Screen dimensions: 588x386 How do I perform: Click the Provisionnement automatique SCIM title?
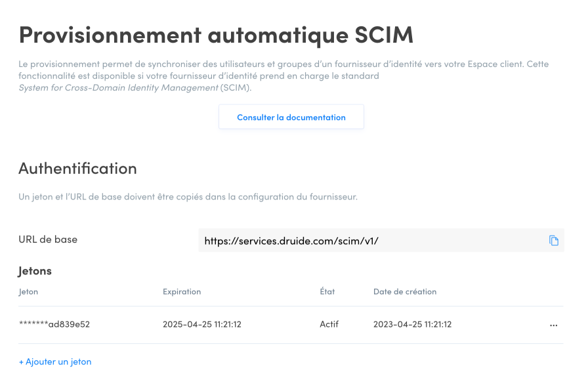pyautogui.click(x=216, y=34)
